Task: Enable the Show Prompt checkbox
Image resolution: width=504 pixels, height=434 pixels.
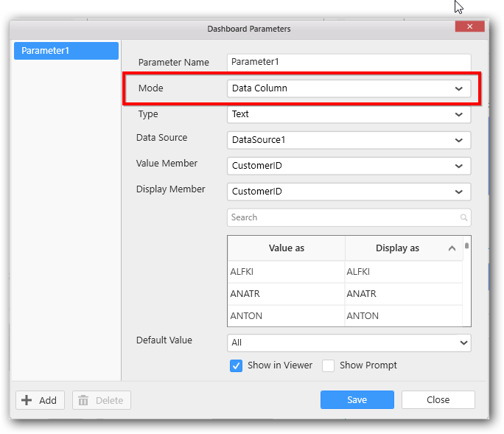Action: tap(329, 365)
